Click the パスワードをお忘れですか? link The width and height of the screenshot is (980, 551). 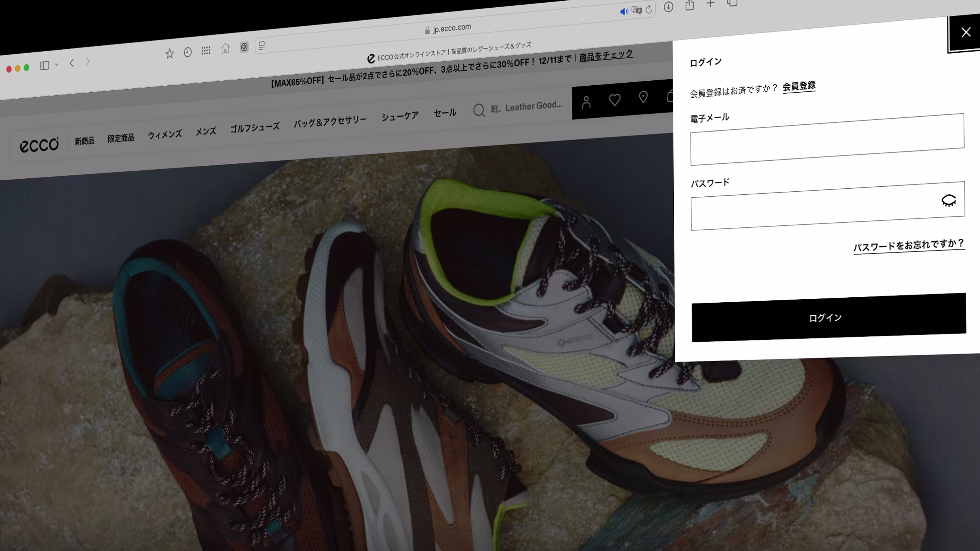coord(908,246)
